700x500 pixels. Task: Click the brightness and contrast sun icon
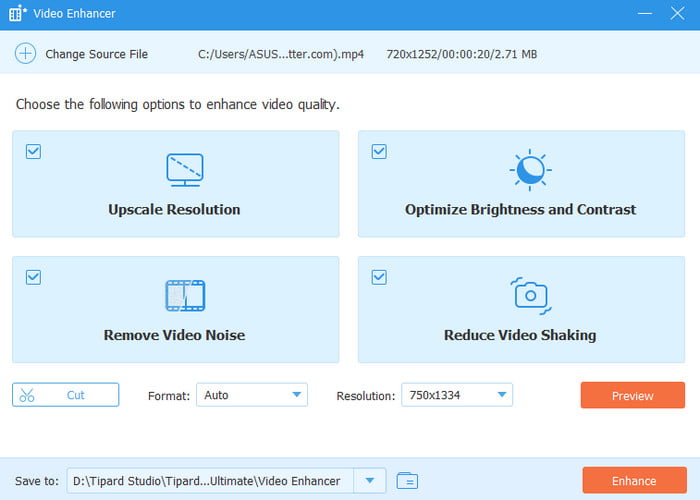click(x=530, y=170)
